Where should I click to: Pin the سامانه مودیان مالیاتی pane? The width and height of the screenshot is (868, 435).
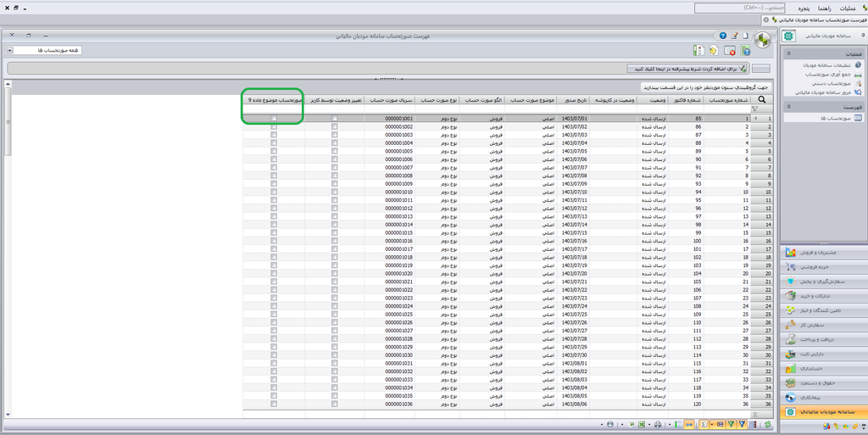pos(863,36)
